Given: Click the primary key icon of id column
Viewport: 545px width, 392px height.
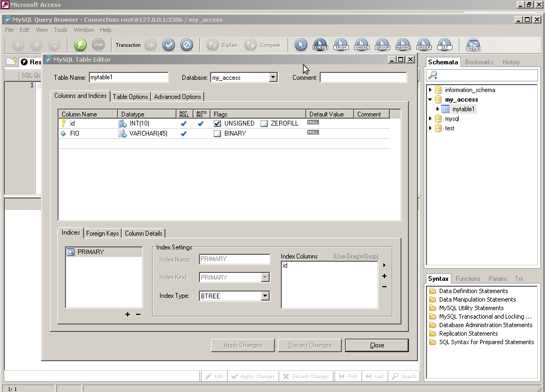Looking at the screenshot, I should (63, 123).
